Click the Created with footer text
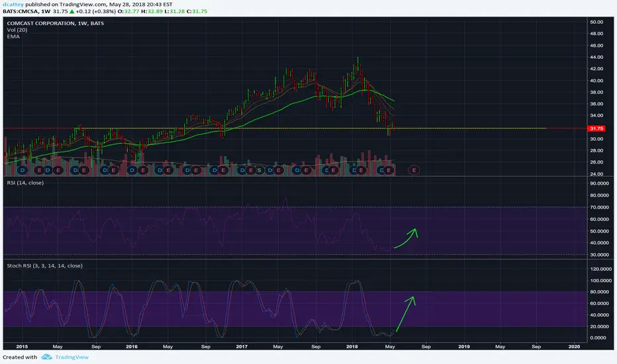 [x=20, y=357]
